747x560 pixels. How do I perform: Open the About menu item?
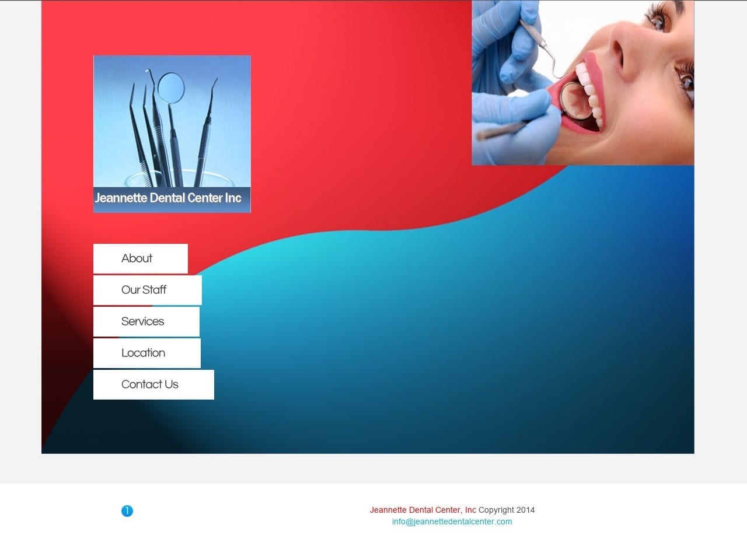[x=141, y=258]
